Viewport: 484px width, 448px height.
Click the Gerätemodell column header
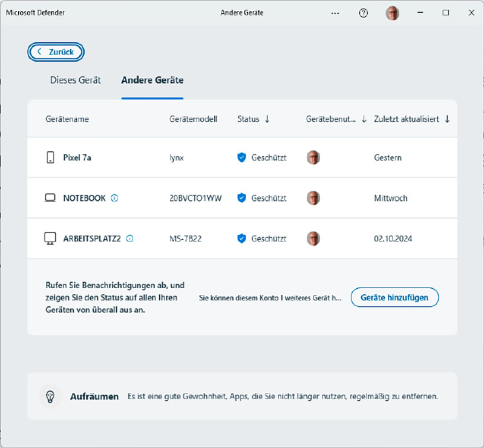point(193,119)
